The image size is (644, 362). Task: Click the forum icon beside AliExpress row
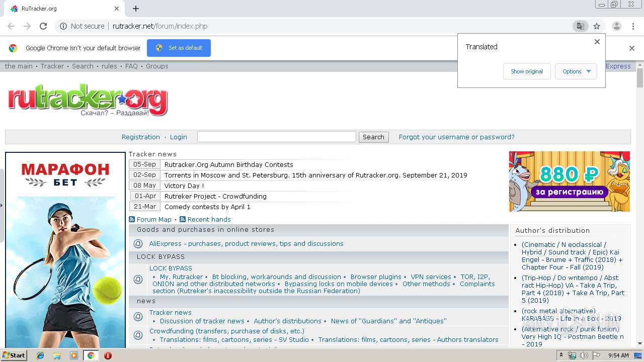[x=138, y=244]
